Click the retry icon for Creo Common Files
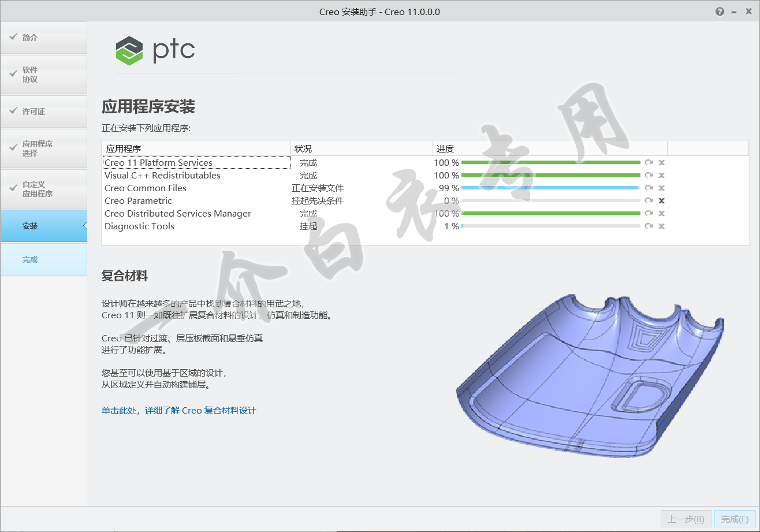The width and height of the screenshot is (760, 532). [x=649, y=188]
